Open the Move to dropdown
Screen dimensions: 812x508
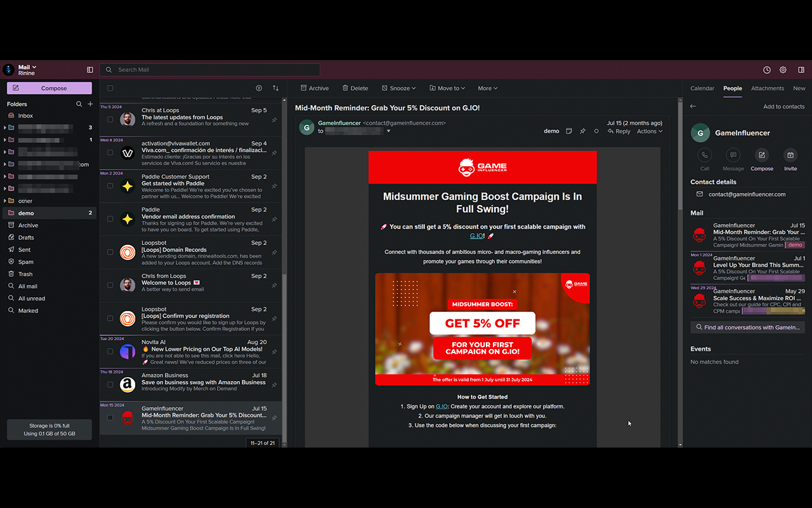pyautogui.click(x=447, y=88)
